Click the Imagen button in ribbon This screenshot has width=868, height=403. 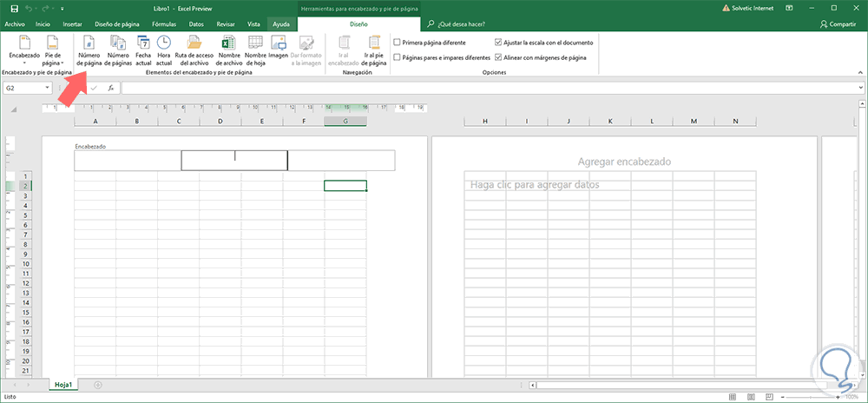pyautogui.click(x=278, y=48)
